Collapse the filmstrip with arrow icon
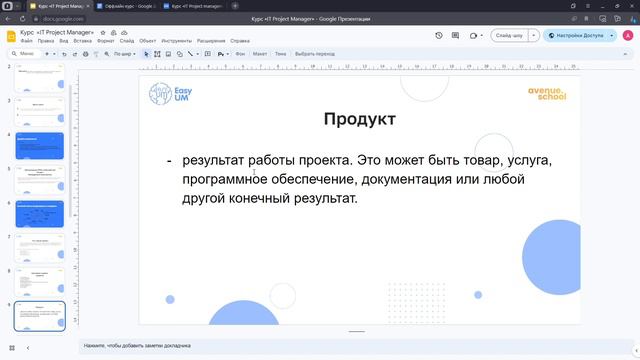 (x=28, y=348)
